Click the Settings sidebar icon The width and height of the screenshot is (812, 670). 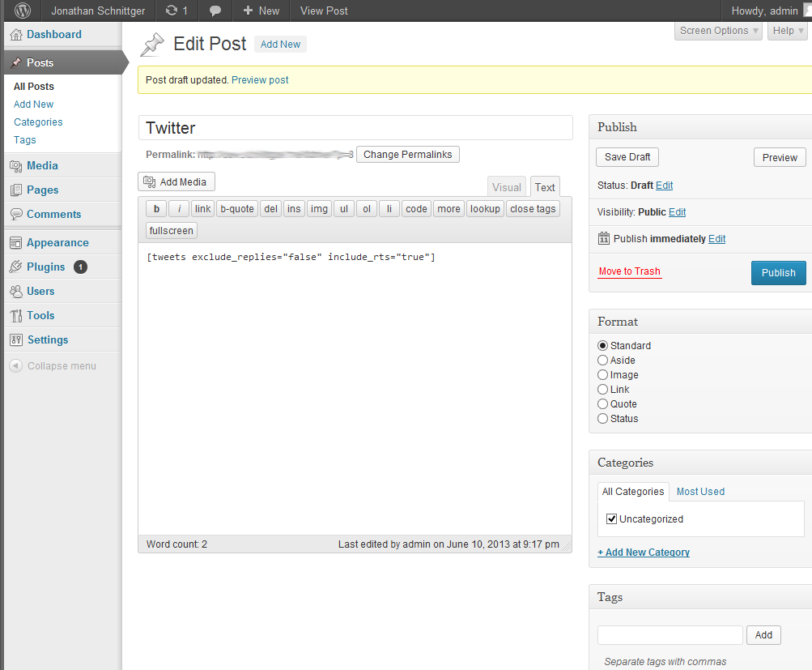(16, 340)
